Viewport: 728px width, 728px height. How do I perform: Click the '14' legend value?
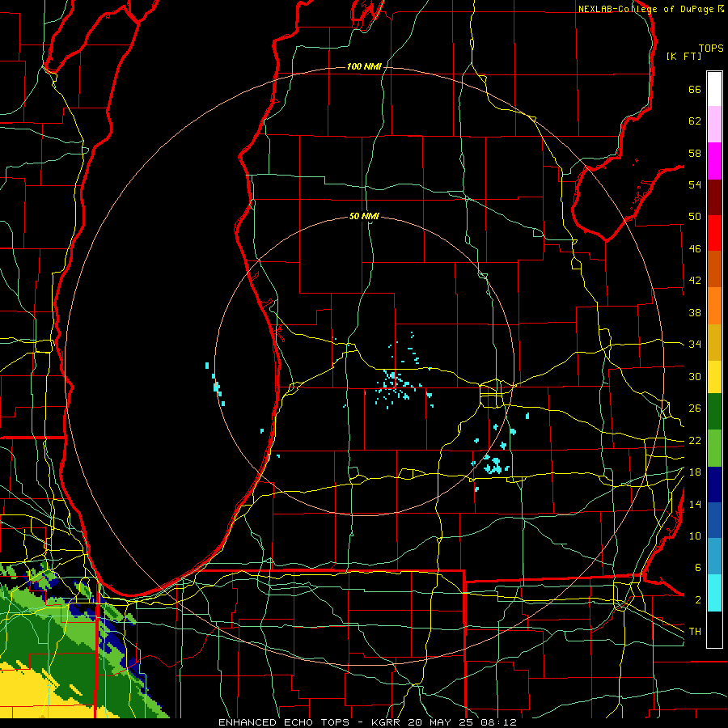pyautogui.click(x=695, y=504)
